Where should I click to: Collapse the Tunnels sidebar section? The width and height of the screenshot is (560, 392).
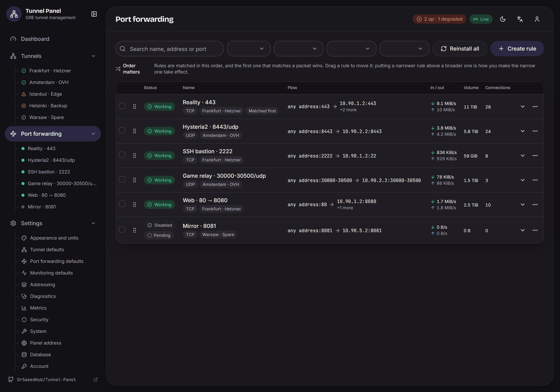93,56
